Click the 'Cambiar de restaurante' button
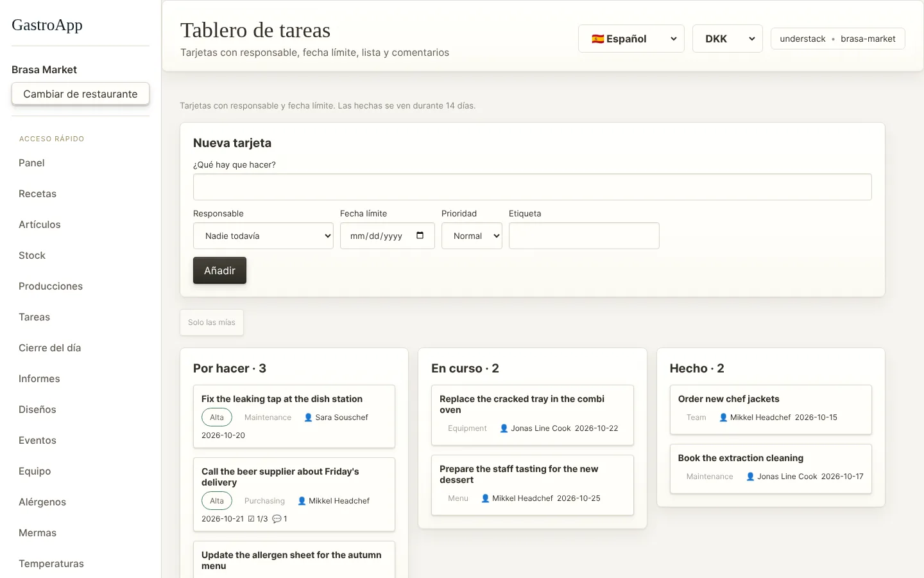 click(x=80, y=94)
